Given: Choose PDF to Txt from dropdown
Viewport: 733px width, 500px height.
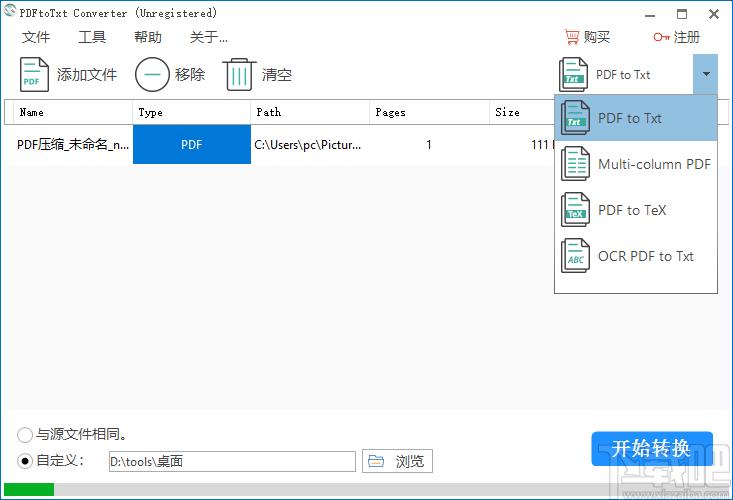Looking at the screenshot, I should point(636,118).
